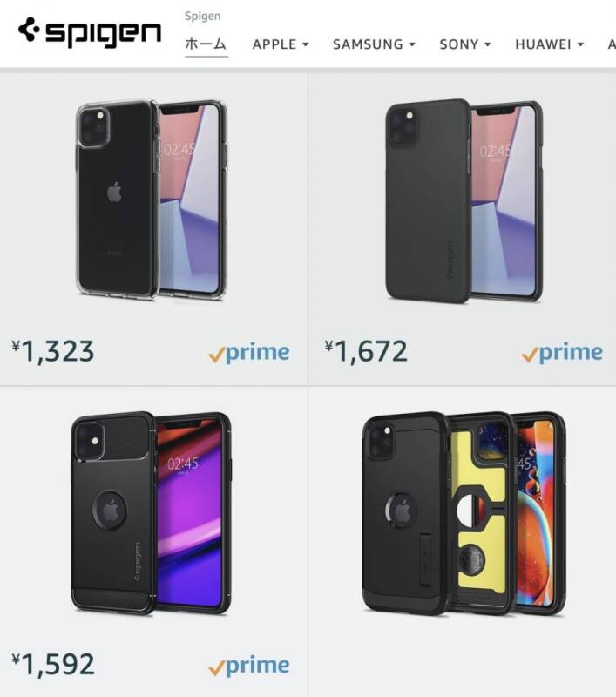The image size is (616, 697).
Task: Click the SAMSUNG dropdown arrow
Action: tap(412, 44)
